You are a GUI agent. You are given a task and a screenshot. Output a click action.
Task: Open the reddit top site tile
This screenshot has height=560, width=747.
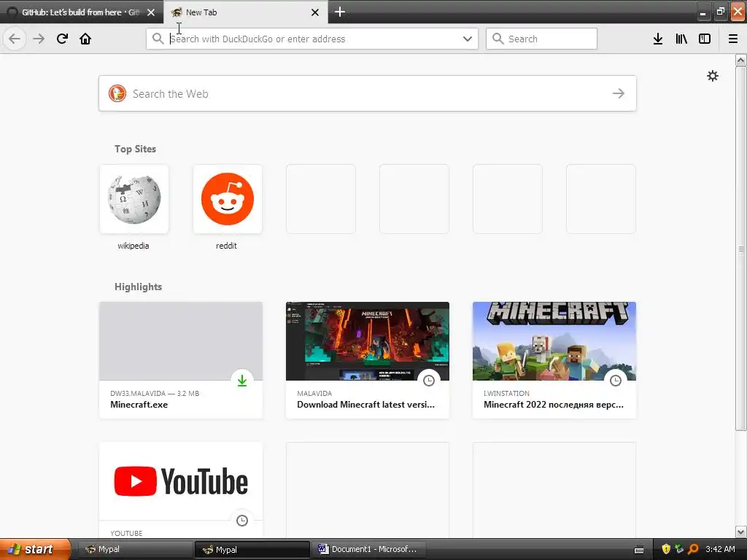point(228,199)
